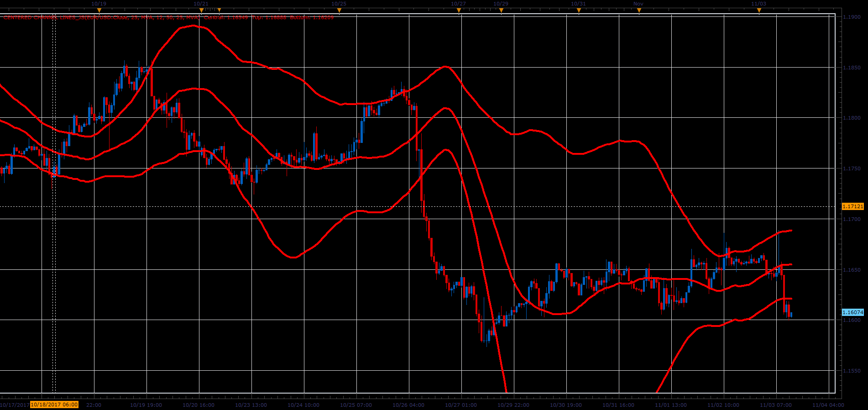Click the 10/20 16:00 time axis label

click(199, 405)
